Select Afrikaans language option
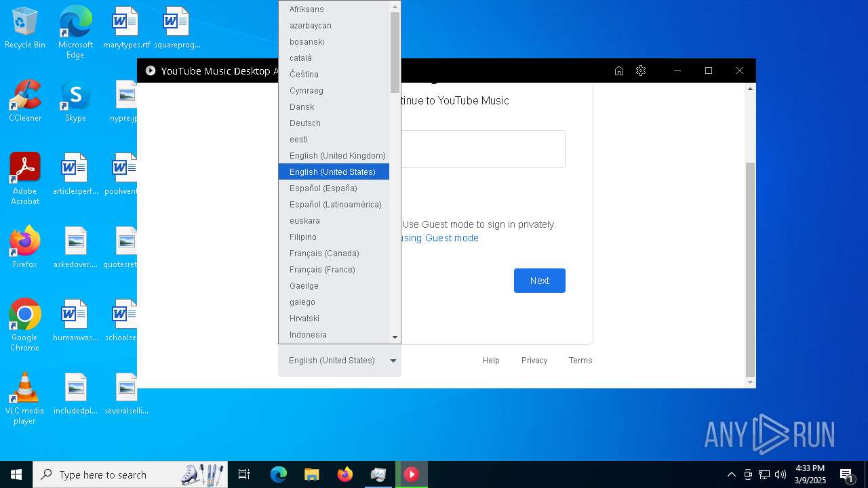 pyautogui.click(x=334, y=9)
